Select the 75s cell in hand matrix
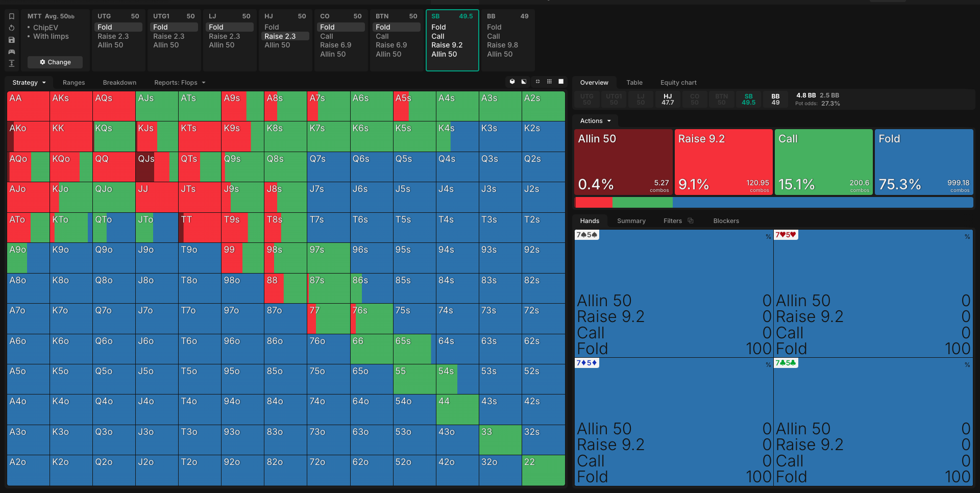The height and width of the screenshot is (493, 980). coord(414,318)
